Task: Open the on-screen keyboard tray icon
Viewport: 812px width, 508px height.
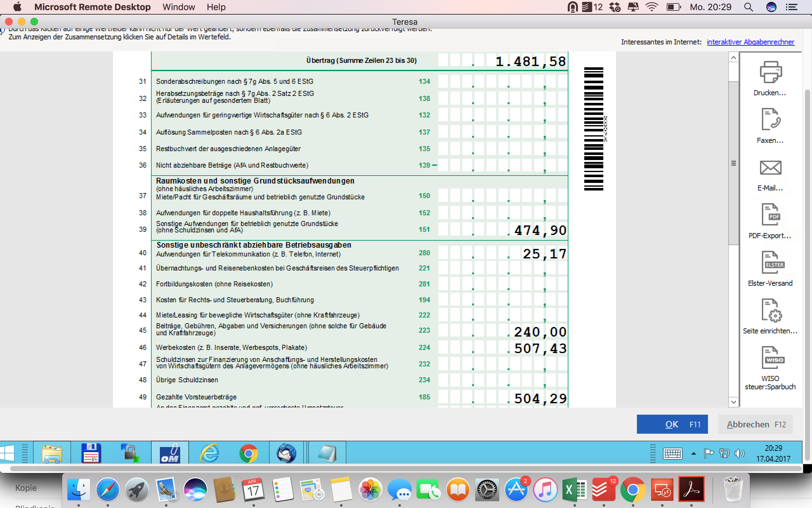Action: point(672,454)
